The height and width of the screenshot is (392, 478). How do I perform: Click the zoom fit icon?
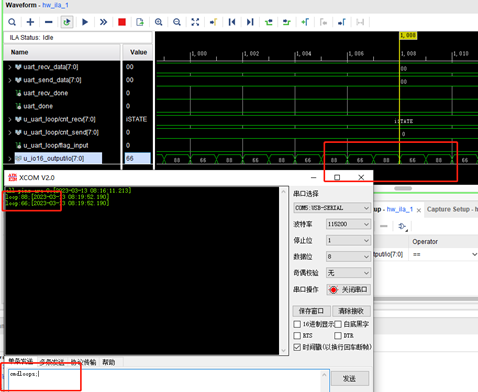(195, 22)
